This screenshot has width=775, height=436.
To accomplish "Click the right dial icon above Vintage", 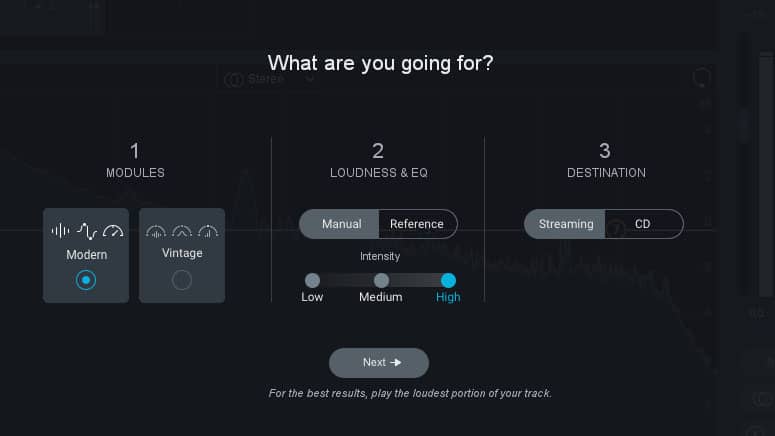I will [x=208, y=232].
